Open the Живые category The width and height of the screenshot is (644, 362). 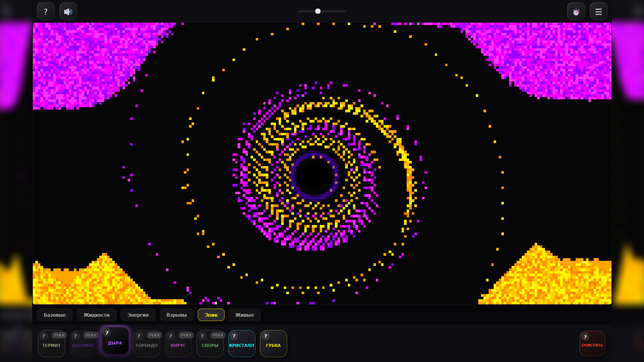pyautogui.click(x=244, y=315)
